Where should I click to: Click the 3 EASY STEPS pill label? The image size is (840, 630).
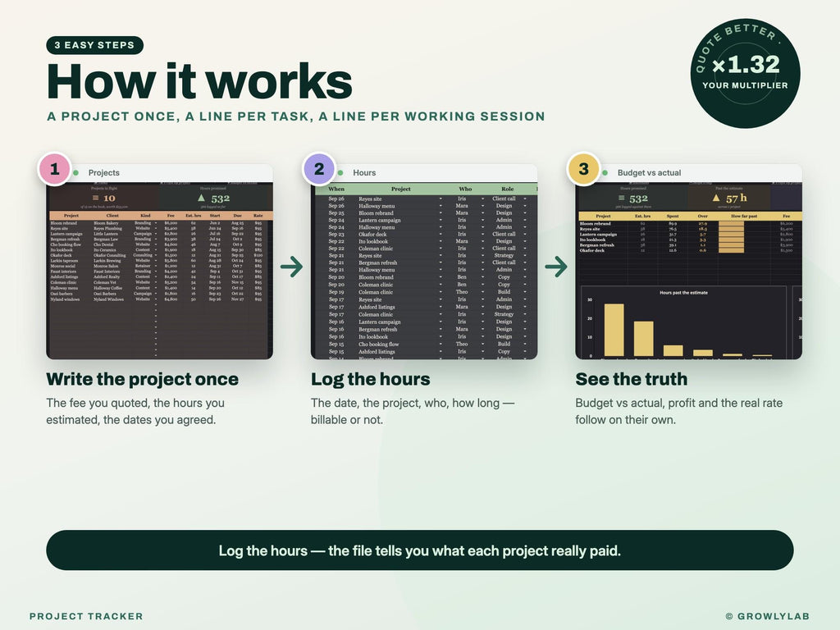coord(95,45)
